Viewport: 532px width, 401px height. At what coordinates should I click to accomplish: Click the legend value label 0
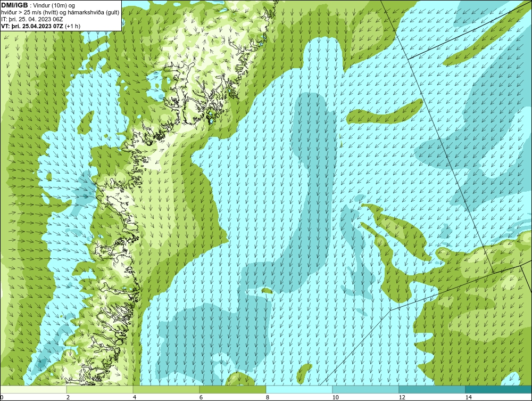click(x=2, y=397)
